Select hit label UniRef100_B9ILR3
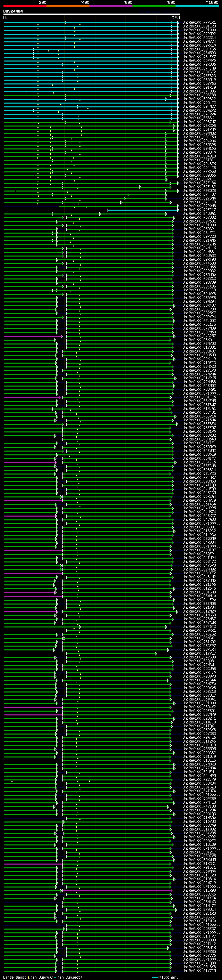Viewport: 222px width, 980px height. [199, 26]
